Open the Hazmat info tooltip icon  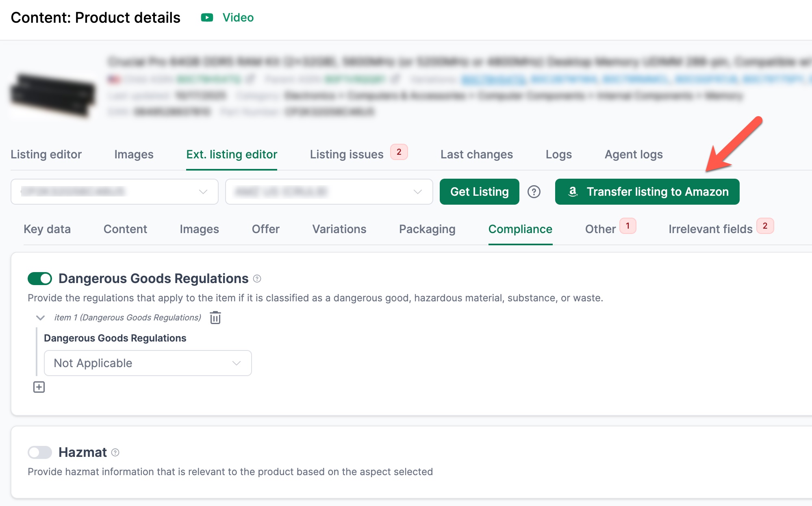pyautogui.click(x=115, y=452)
